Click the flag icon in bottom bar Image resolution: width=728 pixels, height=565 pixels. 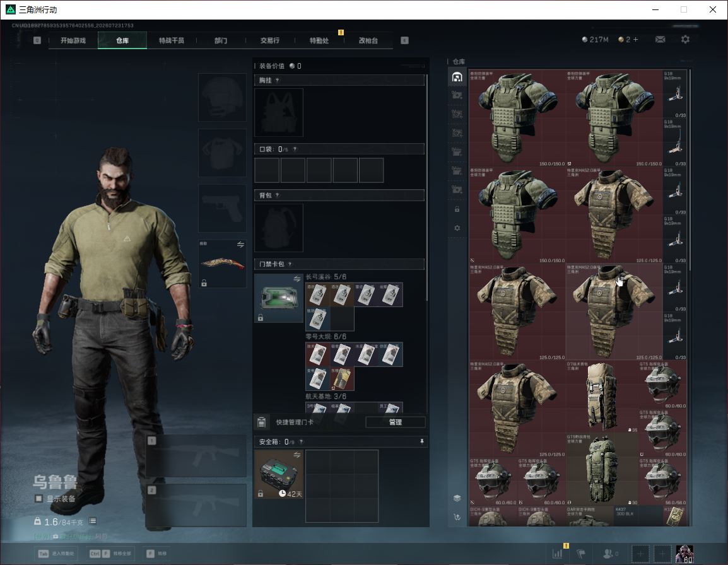[581, 554]
